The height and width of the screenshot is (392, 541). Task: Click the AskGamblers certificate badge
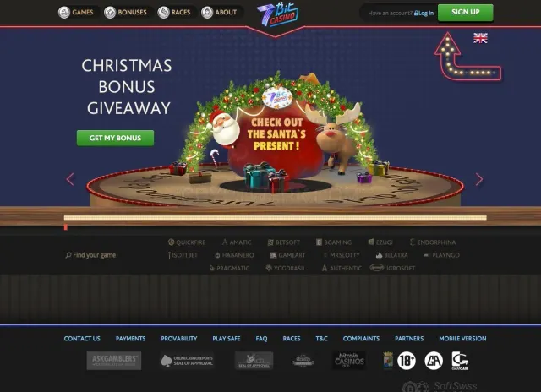coord(114,361)
